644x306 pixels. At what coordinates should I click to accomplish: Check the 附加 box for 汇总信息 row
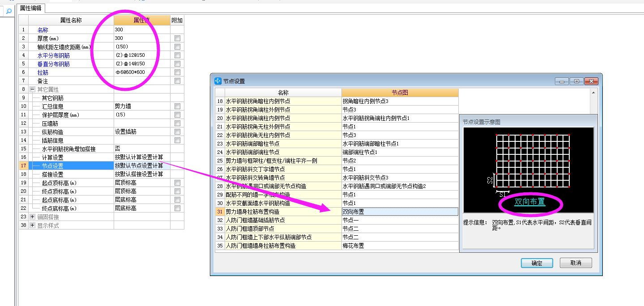pos(178,106)
